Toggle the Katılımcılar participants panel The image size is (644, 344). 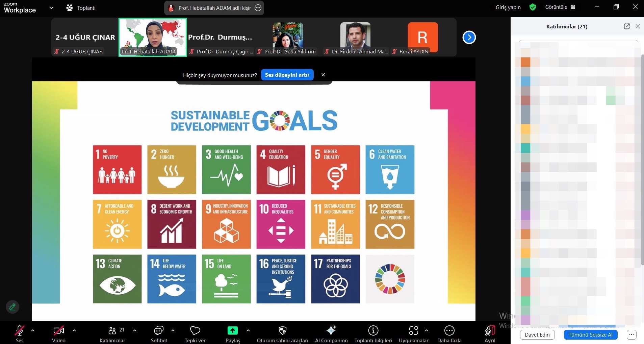[x=112, y=334]
